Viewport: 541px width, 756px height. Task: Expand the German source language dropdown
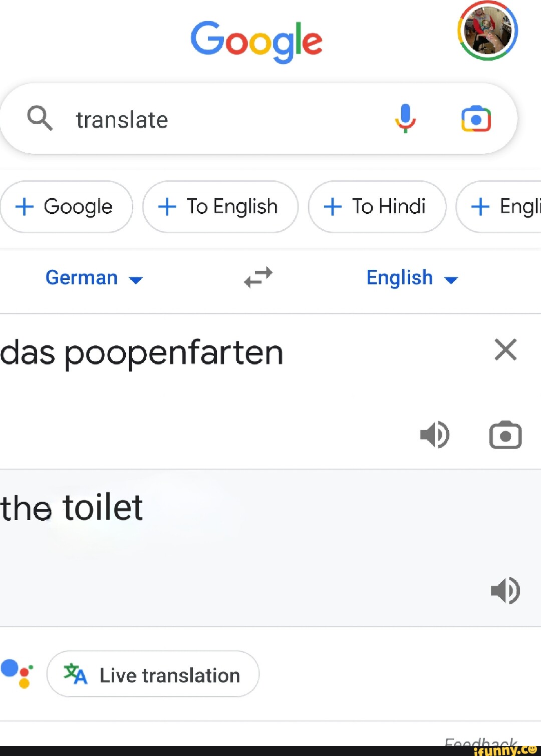(x=94, y=278)
